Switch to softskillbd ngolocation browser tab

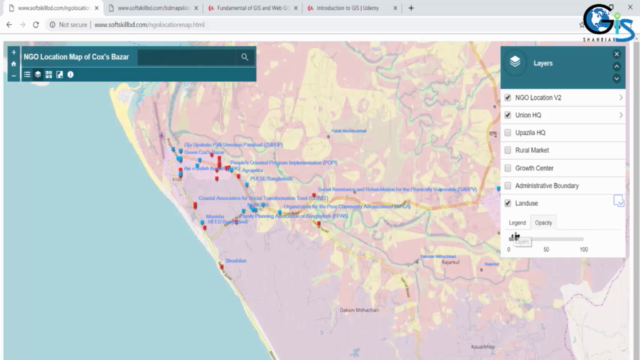click(53, 8)
